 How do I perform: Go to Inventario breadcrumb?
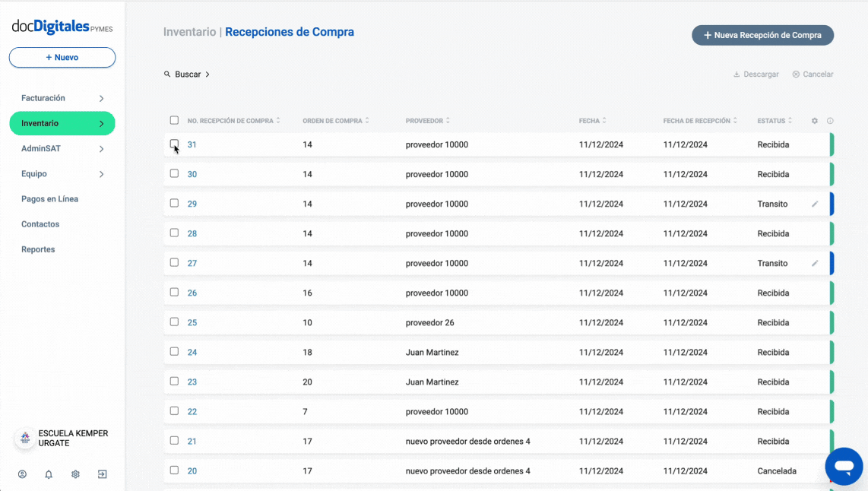pyautogui.click(x=189, y=32)
